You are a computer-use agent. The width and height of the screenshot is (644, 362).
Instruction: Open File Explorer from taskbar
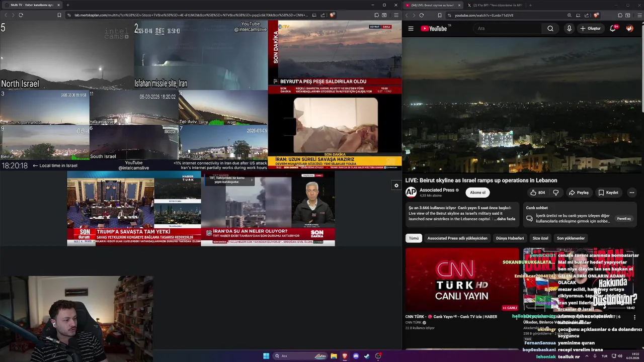pos(334,356)
